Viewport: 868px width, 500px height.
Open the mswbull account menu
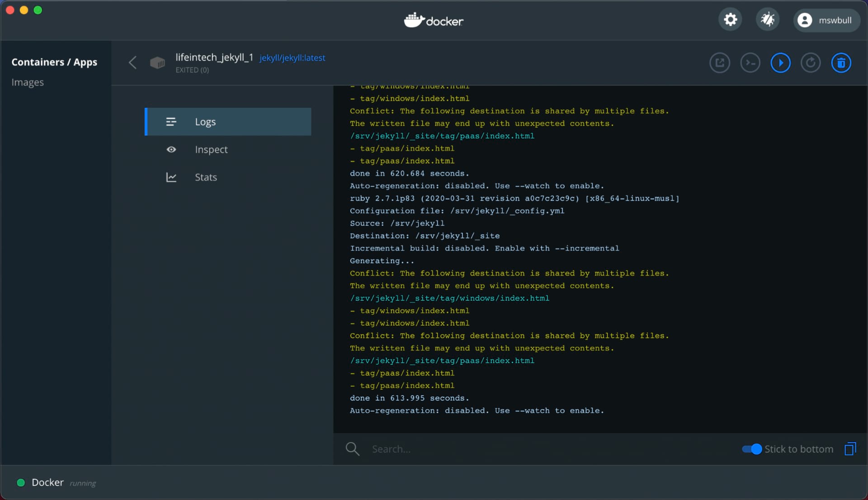[x=827, y=20]
